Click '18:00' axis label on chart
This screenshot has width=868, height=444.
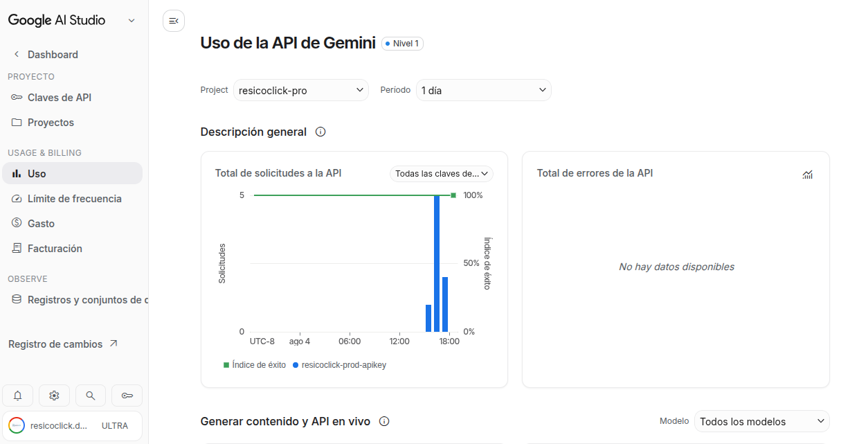point(449,341)
